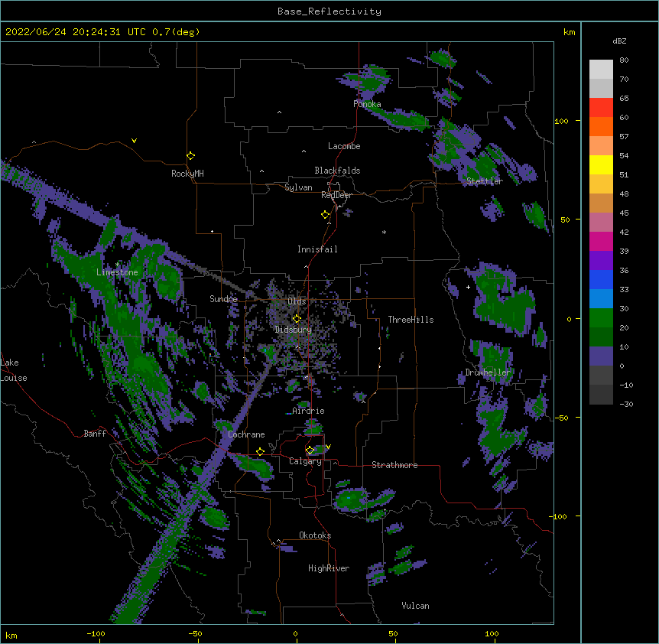The image size is (659, 644).
Task: Click the Base_Reflectivity title
Action: click(329, 11)
